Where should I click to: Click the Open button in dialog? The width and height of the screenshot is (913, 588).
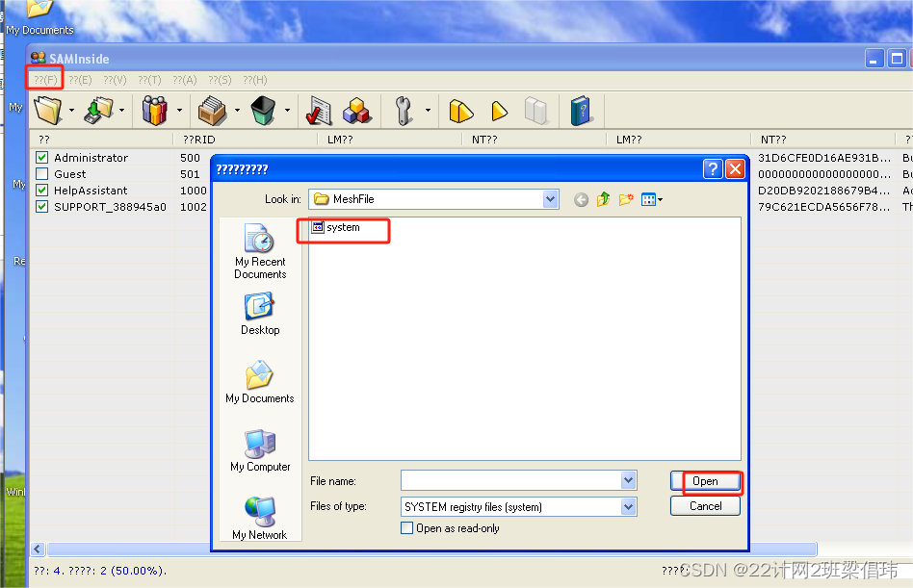(x=705, y=481)
